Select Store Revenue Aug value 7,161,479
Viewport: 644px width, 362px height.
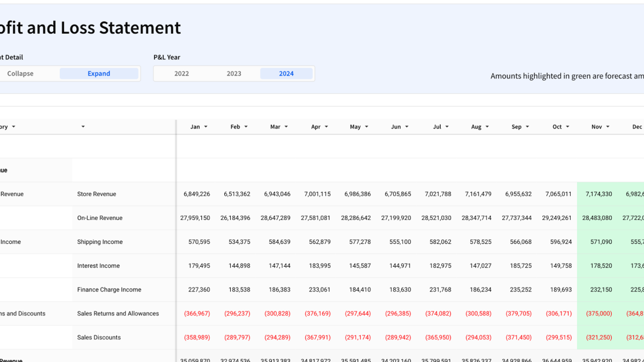point(478,194)
